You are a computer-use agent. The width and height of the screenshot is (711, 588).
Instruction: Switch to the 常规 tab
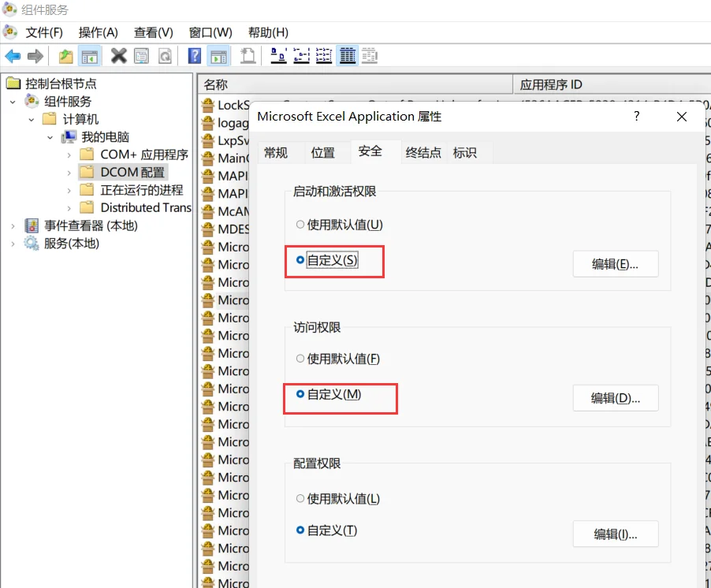coord(276,153)
